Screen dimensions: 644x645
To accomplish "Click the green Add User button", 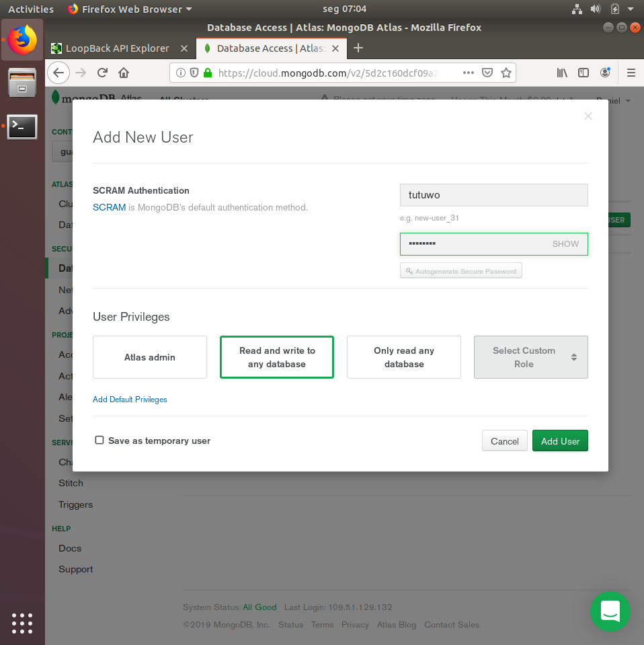I will coord(559,441).
